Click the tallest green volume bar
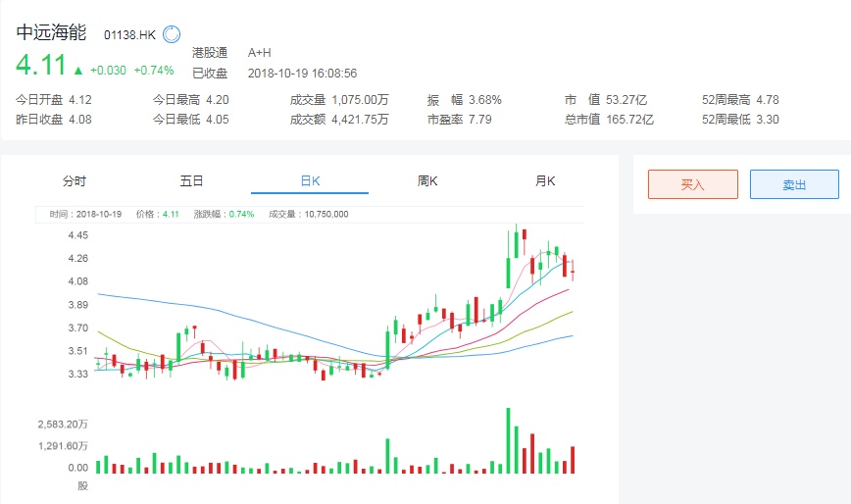This screenshot has width=851, height=504. tap(508, 440)
